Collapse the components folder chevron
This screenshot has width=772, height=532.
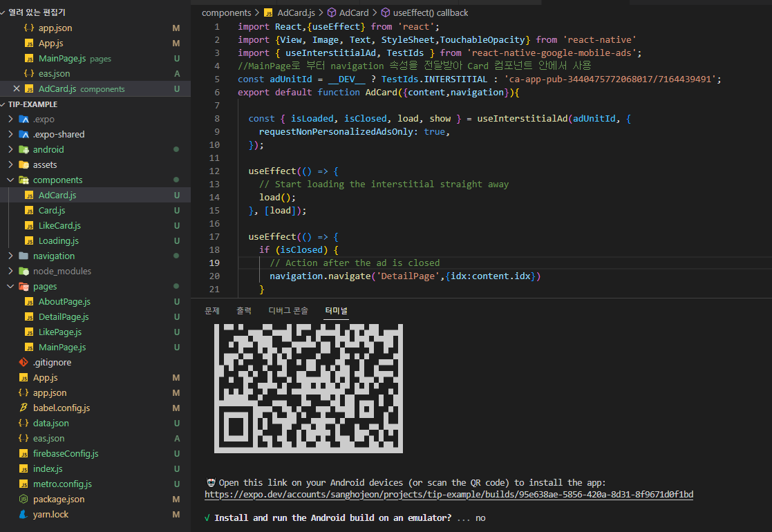tap(11, 180)
